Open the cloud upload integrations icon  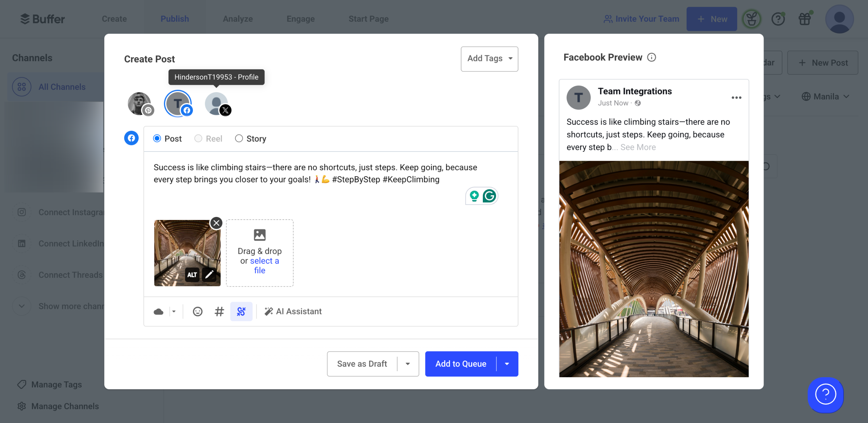coord(159,311)
